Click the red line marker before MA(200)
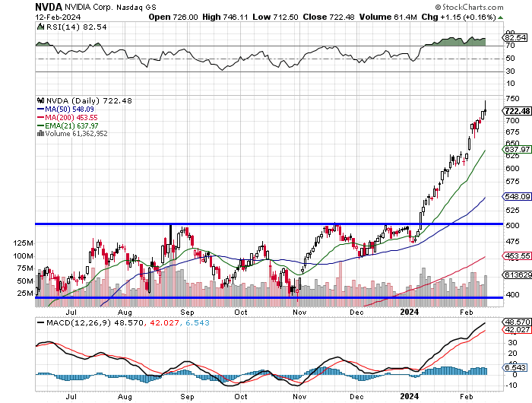 [40, 117]
